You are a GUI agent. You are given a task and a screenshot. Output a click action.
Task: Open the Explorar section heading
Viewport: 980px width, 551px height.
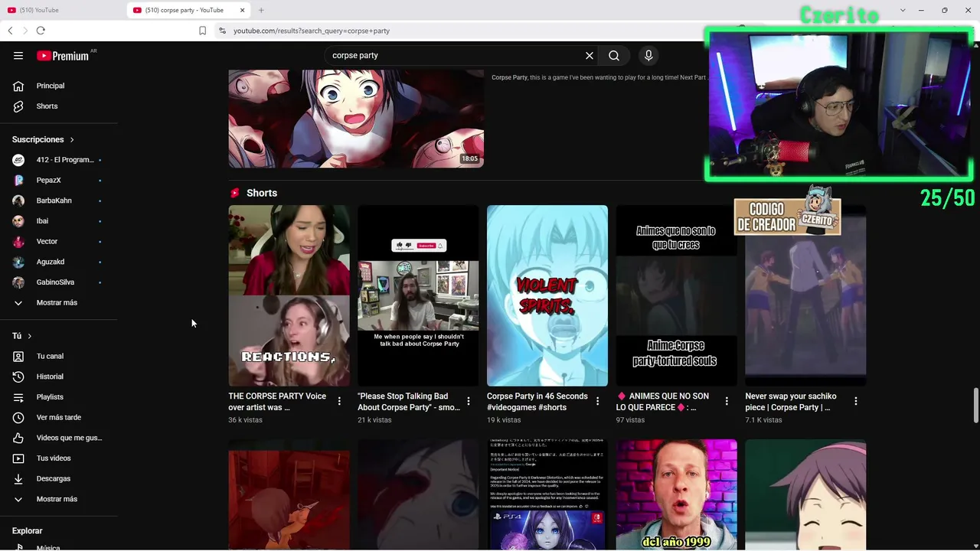[27, 530]
